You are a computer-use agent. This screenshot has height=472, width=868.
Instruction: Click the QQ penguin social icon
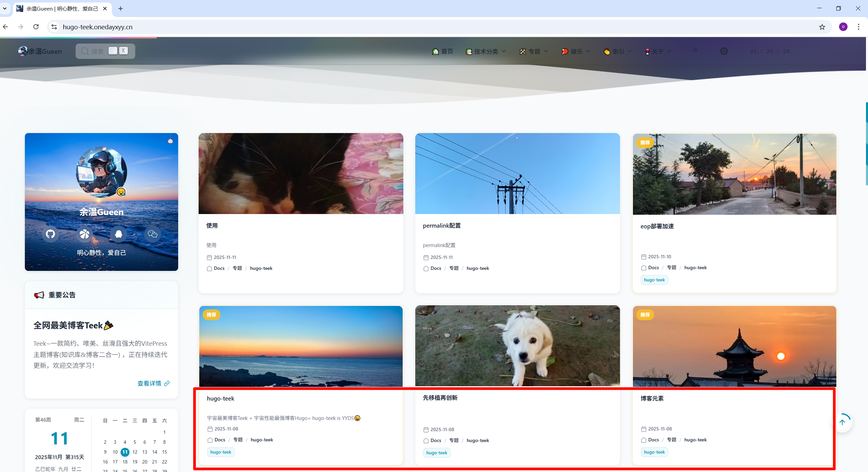coord(119,234)
